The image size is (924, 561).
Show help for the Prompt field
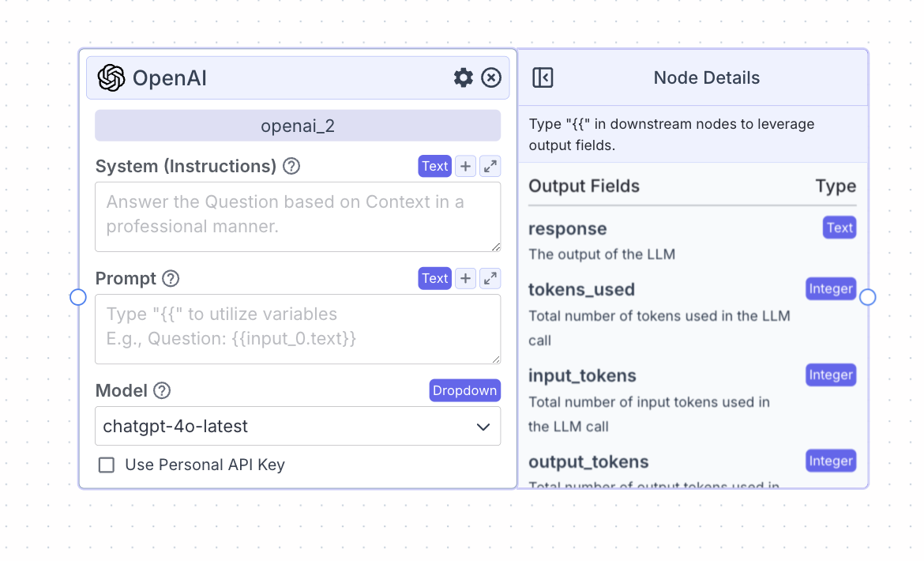coord(171,278)
